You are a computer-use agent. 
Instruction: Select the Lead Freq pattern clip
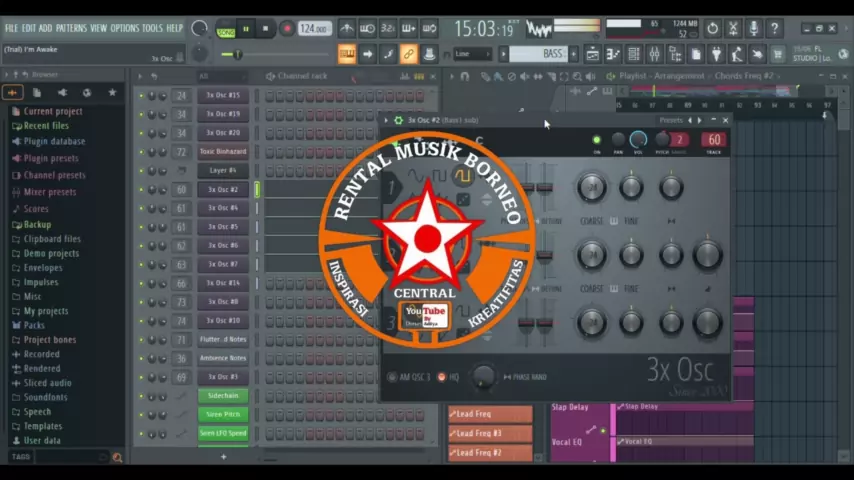(489, 414)
